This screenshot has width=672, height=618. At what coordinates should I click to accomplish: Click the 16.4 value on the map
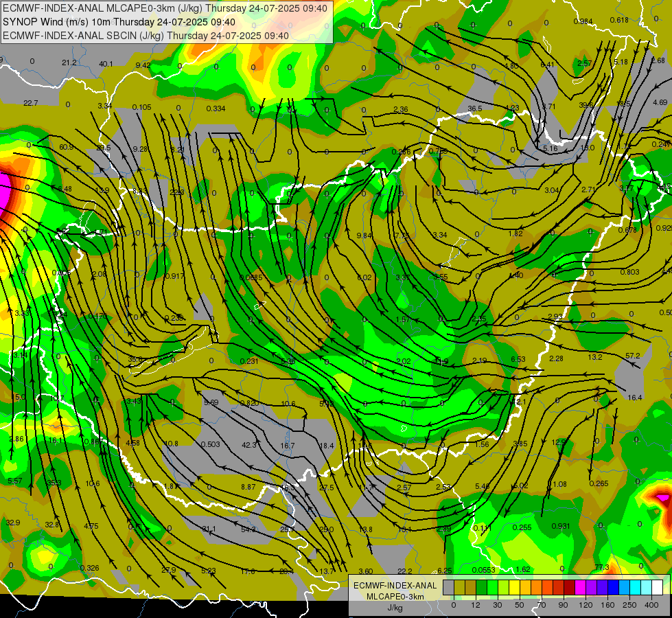[x=634, y=398]
